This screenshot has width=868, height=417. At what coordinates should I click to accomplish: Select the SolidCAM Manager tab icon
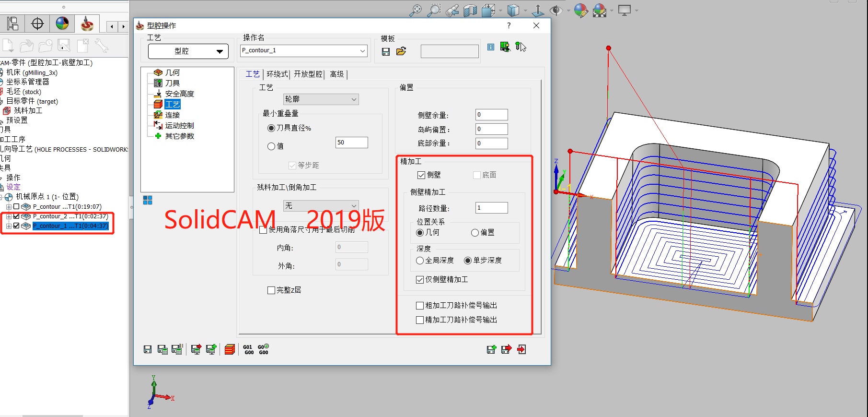point(87,24)
